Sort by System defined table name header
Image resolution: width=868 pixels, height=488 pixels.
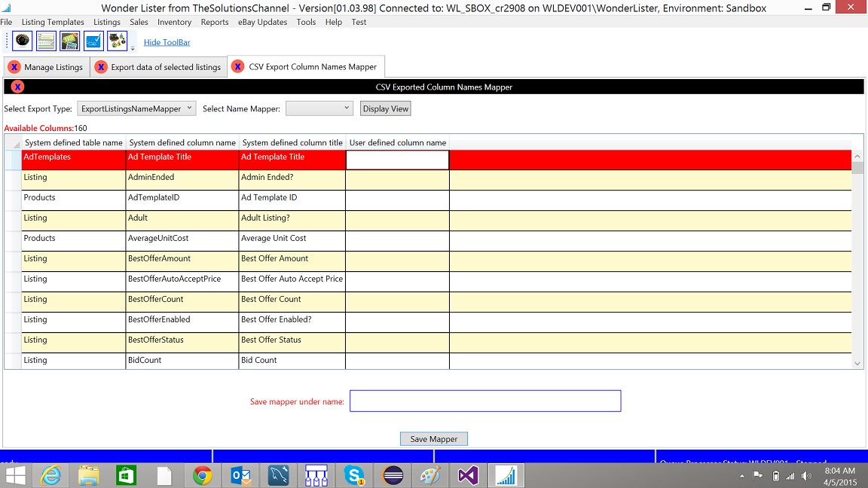pyautogui.click(x=74, y=143)
